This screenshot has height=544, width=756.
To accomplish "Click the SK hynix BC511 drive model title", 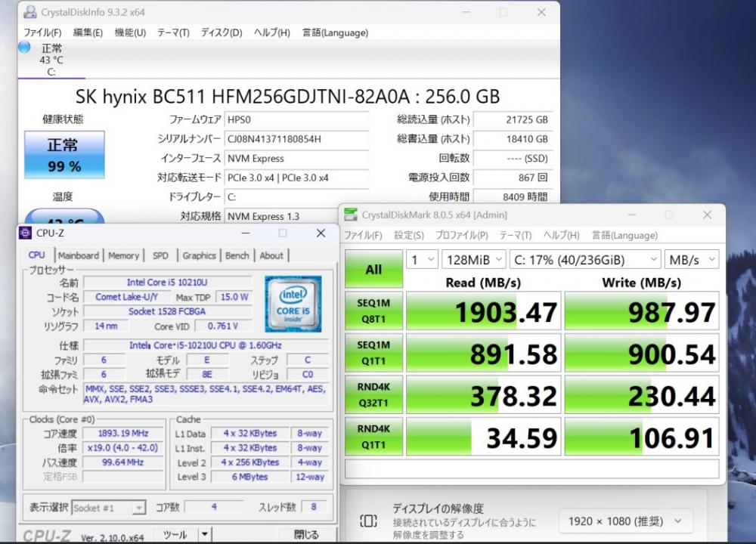I will [287, 97].
